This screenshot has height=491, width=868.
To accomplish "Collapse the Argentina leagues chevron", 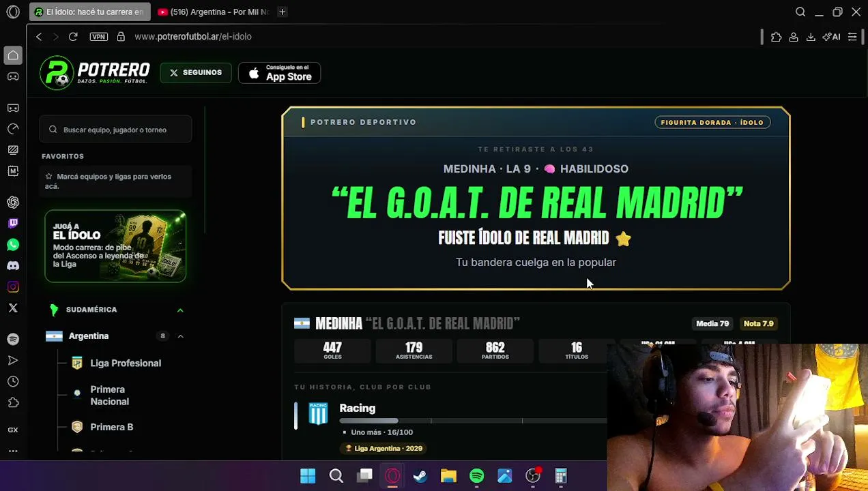I will click(180, 336).
